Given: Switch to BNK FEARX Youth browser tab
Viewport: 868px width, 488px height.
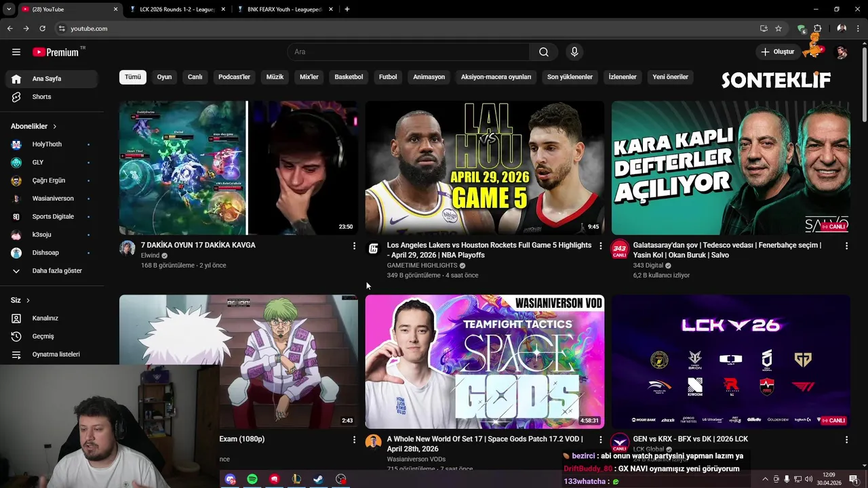Looking at the screenshot, I should tap(283, 9).
